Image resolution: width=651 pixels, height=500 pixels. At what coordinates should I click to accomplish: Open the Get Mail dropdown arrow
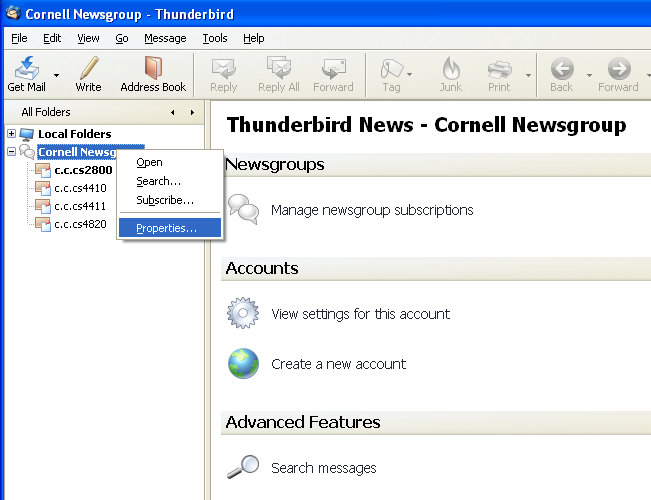click(x=56, y=75)
